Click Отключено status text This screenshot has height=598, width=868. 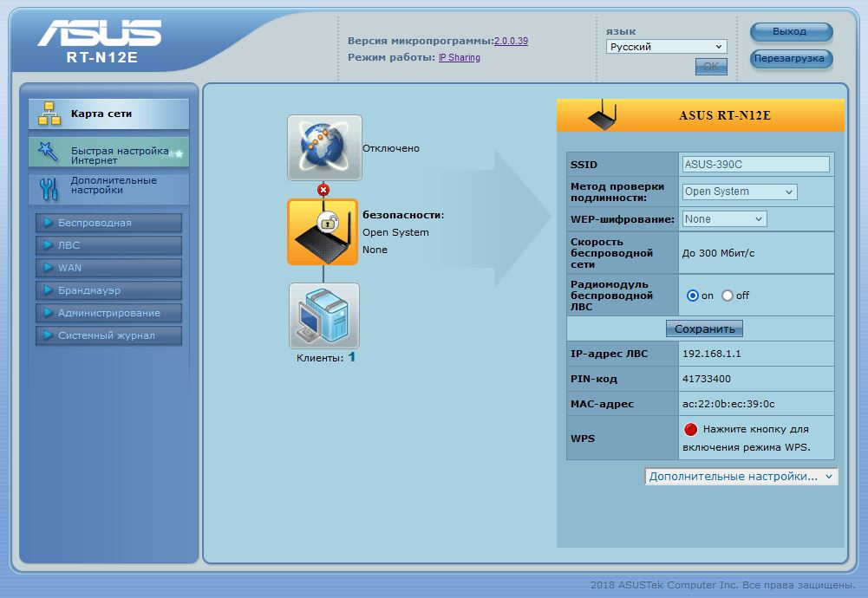(x=391, y=148)
